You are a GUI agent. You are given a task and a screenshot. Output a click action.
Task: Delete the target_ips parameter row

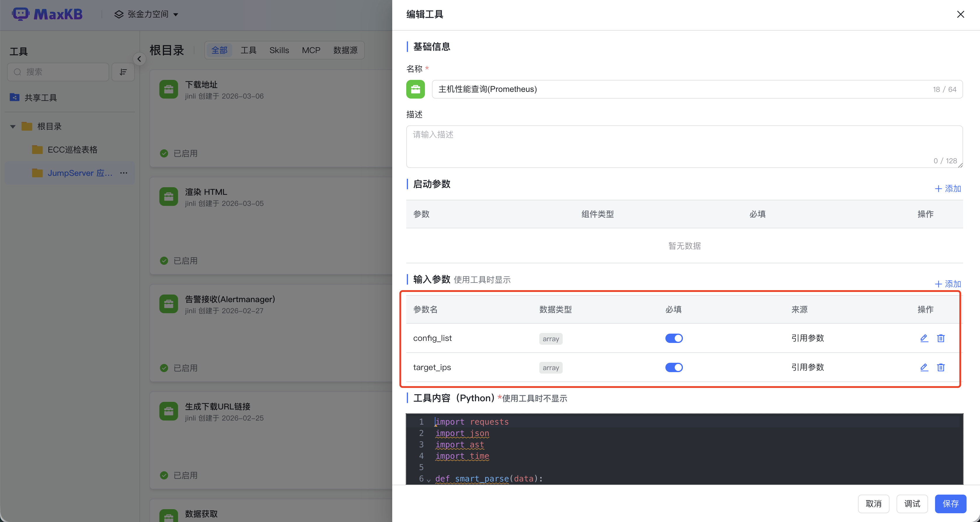coord(940,367)
